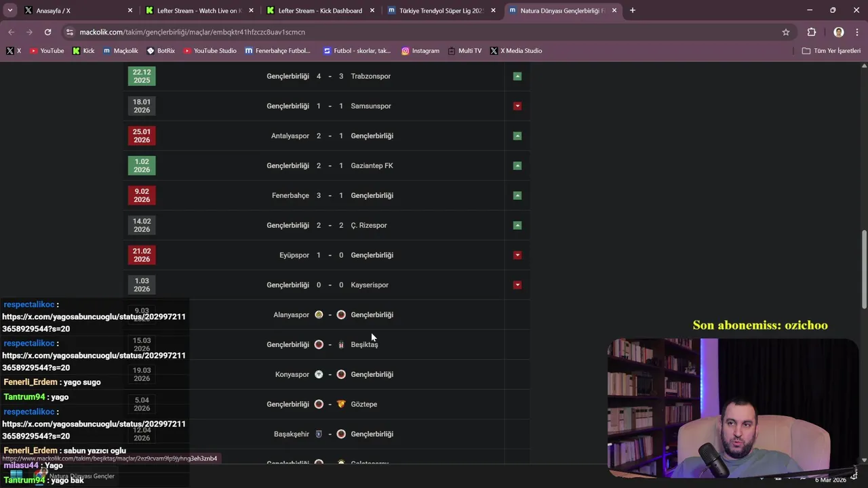Expand details for Antalyaspor 2-1 Gençlerbirliği match
Viewport: 868px width, 488px height.
pos(517,136)
